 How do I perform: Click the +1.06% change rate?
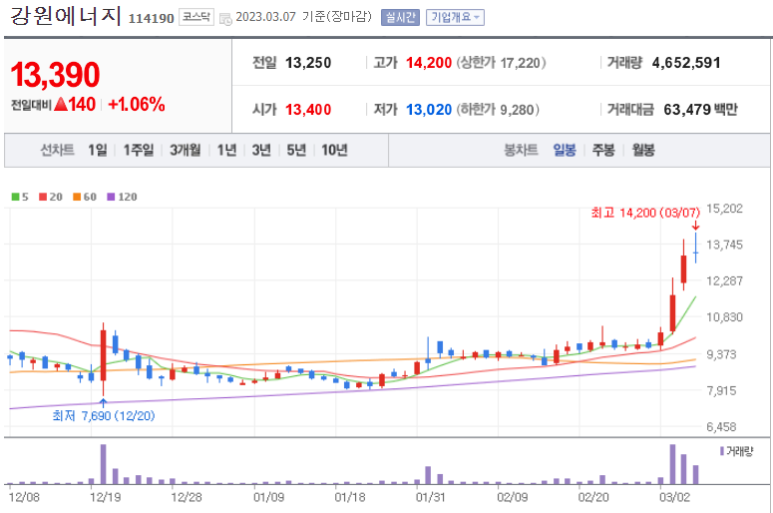137,104
